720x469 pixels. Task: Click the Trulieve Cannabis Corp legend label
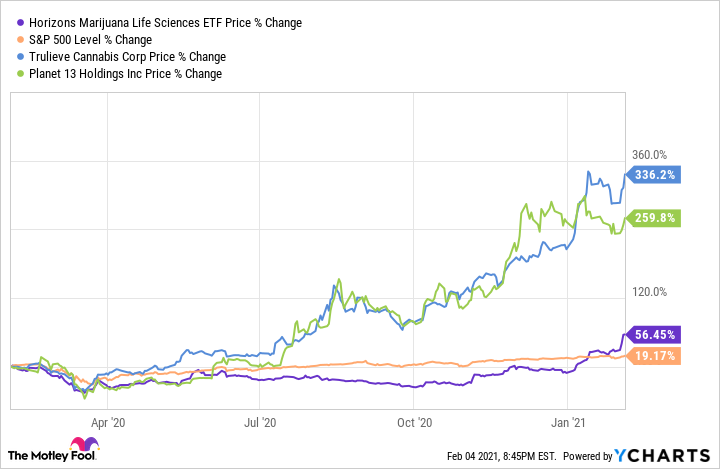[124, 56]
